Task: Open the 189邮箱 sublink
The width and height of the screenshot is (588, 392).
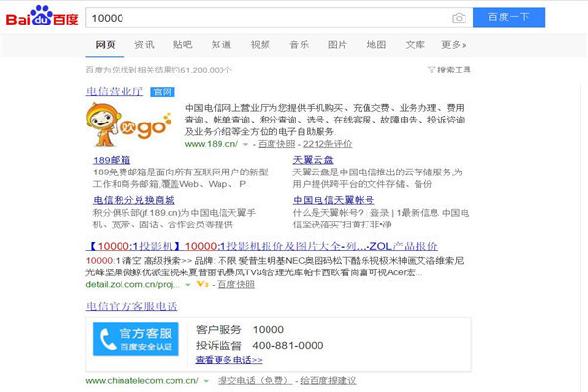Action: [112, 160]
